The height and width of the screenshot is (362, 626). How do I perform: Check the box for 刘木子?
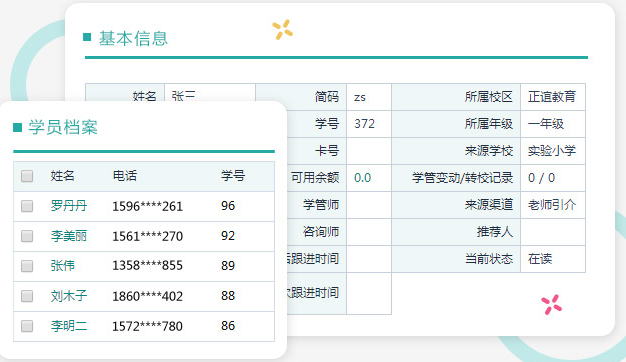[27, 296]
